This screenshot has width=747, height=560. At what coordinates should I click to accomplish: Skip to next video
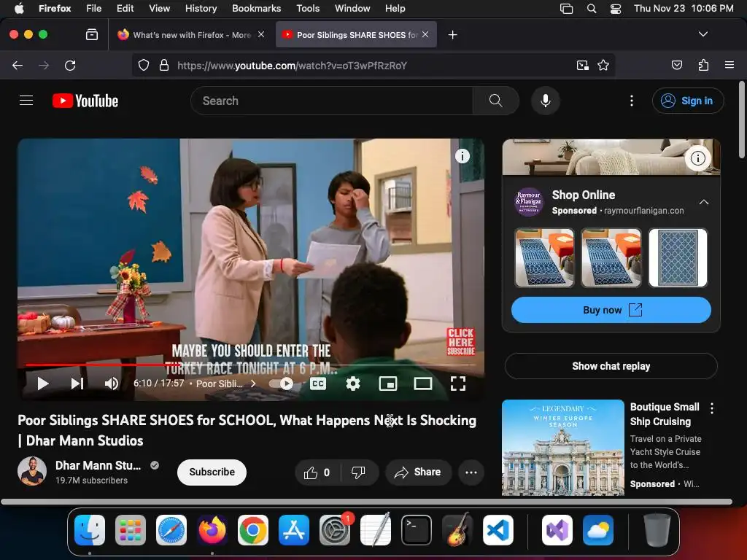(77, 384)
